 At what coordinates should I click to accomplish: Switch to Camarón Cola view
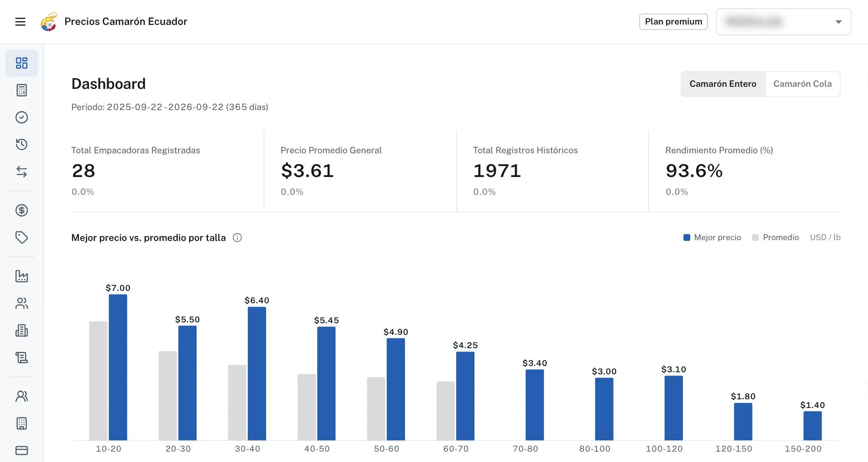tap(802, 84)
